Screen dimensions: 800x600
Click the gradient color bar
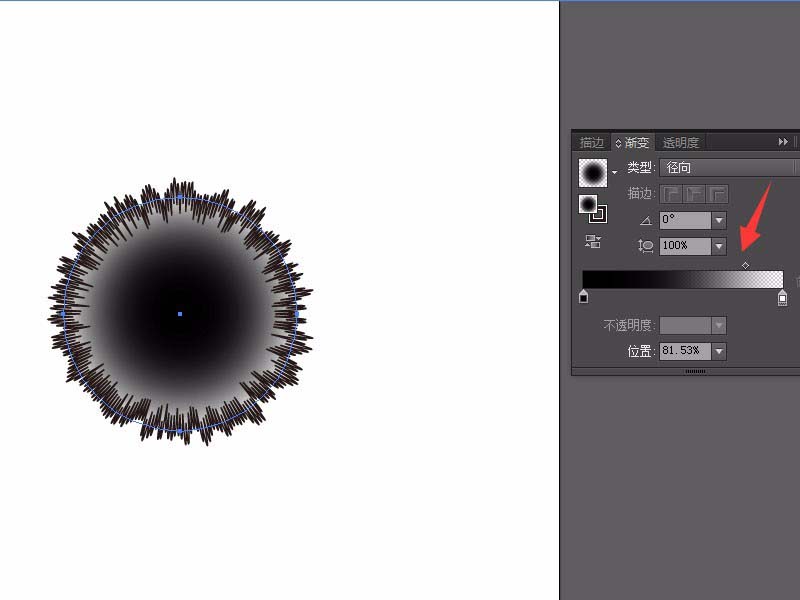(683, 280)
